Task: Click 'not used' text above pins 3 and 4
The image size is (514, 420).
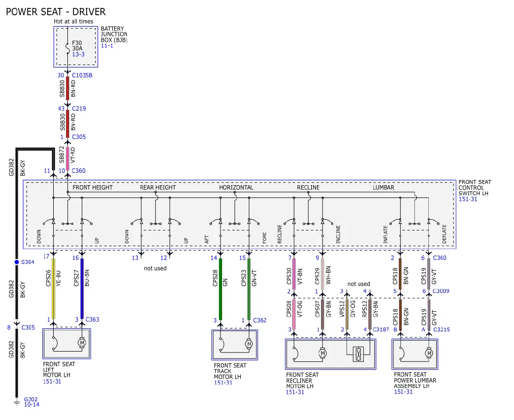Action: 358,284
